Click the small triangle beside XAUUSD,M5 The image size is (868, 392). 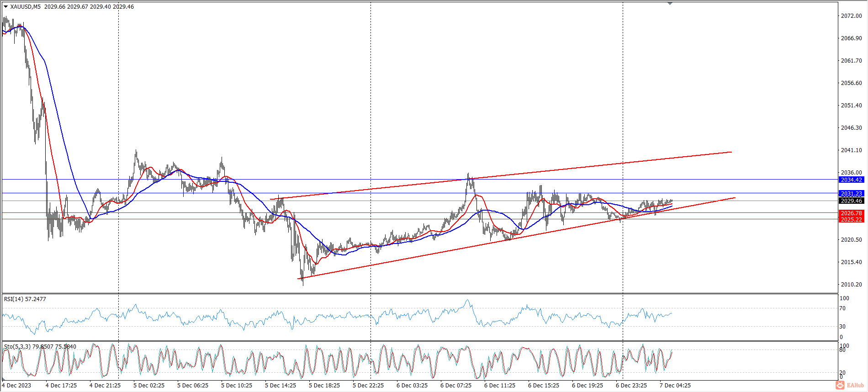pyautogui.click(x=5, y=7)
